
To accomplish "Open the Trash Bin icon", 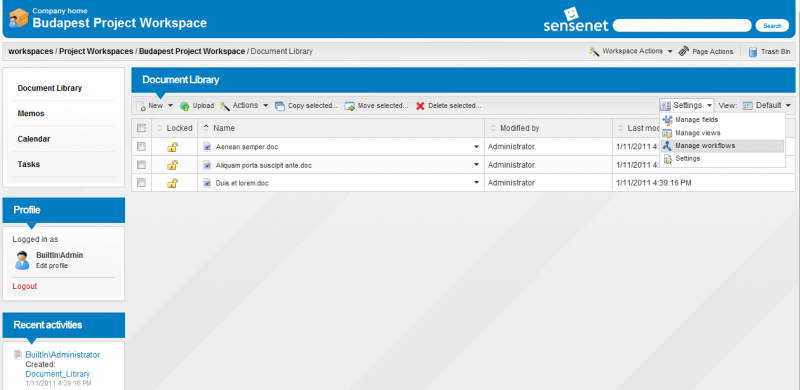I will click(x=753, y=52).
